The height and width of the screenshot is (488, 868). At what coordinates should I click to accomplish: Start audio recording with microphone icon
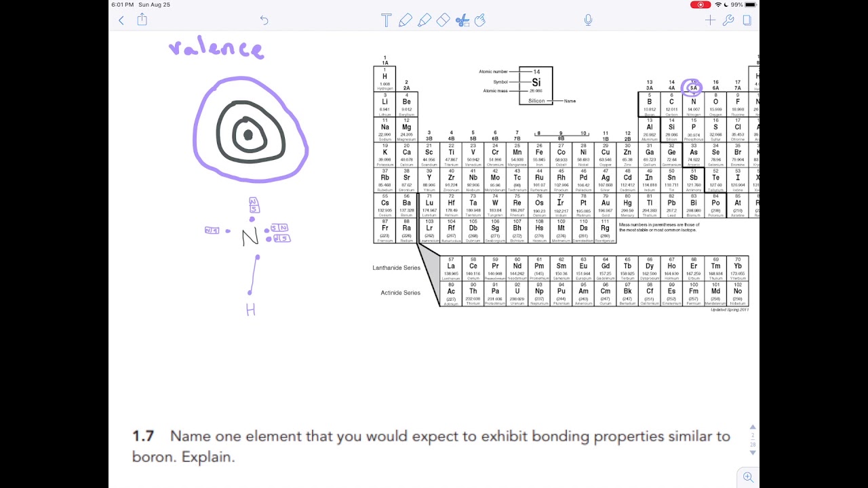tap(588, 20)
